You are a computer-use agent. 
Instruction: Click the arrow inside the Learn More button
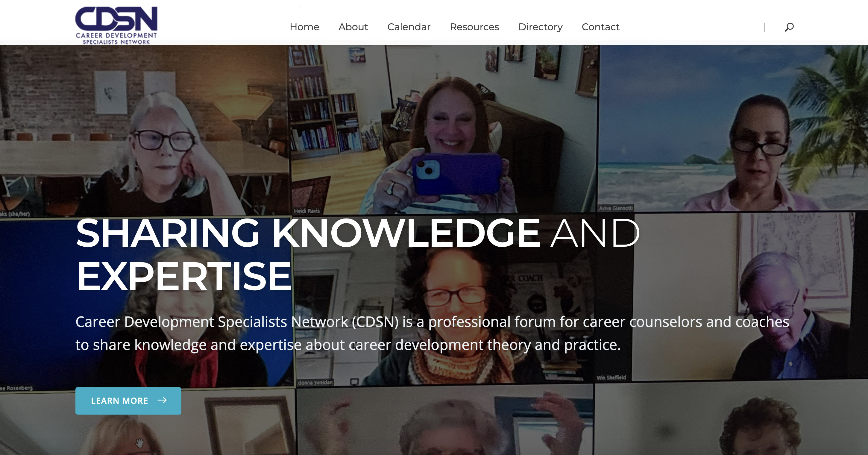(163, 400)
